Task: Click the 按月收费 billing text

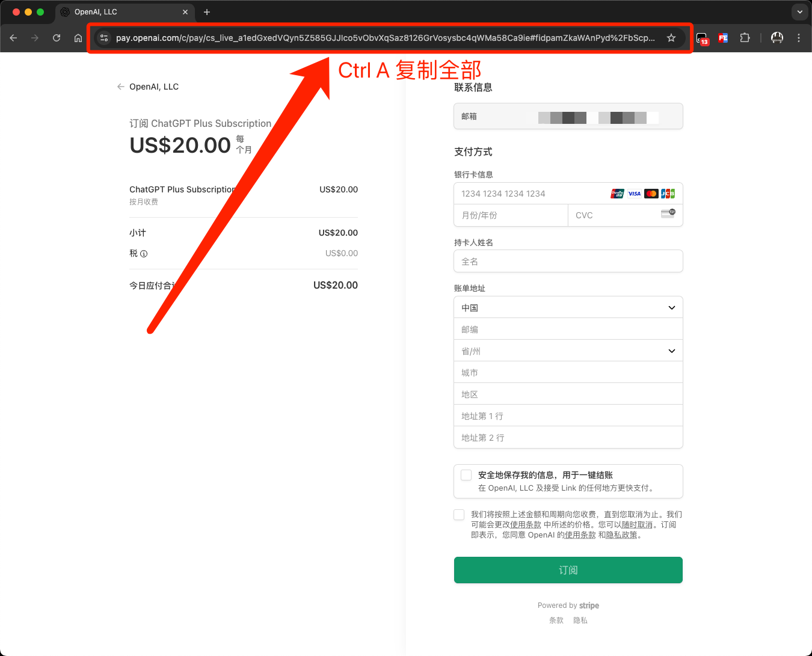Action: click(144, 202)
